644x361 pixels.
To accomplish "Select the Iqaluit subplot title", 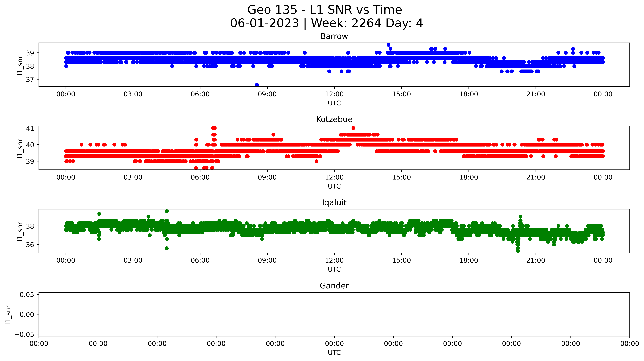I will pyautogui.click(x=334, y=203).
